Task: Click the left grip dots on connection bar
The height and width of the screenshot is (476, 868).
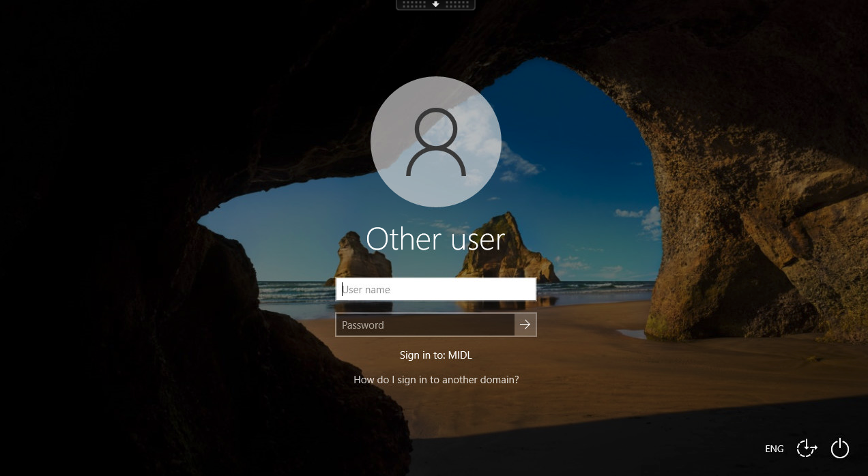Action: (414, 4)
